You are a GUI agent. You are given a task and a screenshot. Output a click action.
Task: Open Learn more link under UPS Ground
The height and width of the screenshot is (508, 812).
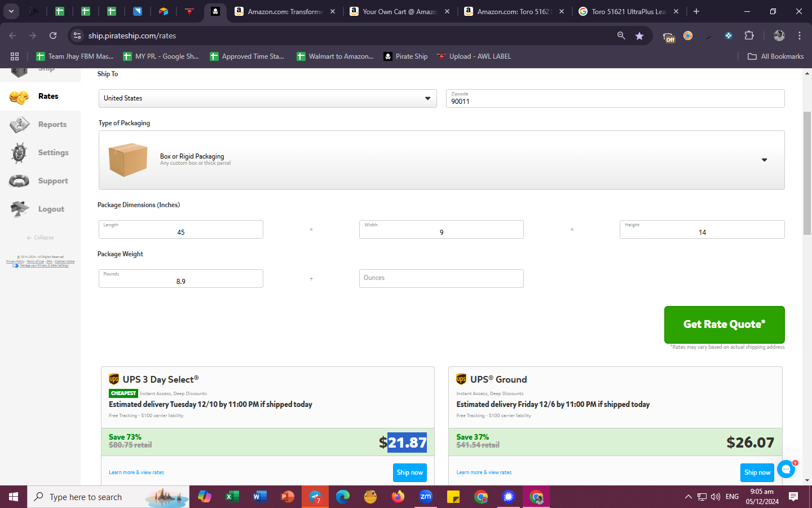[x=484, y=472]
